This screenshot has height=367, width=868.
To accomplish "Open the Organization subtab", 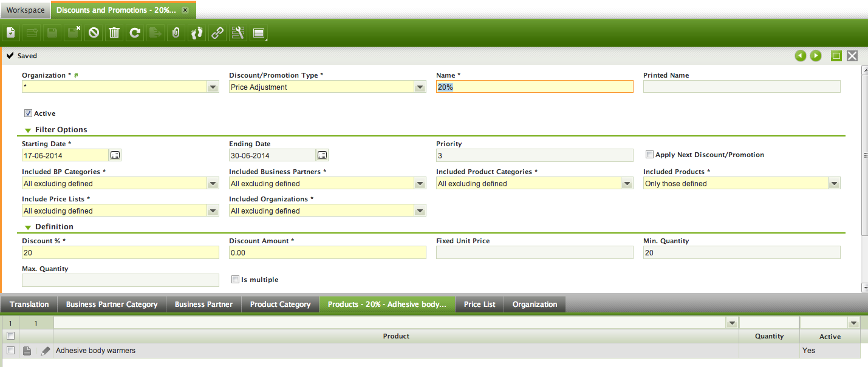I will 535,305.
